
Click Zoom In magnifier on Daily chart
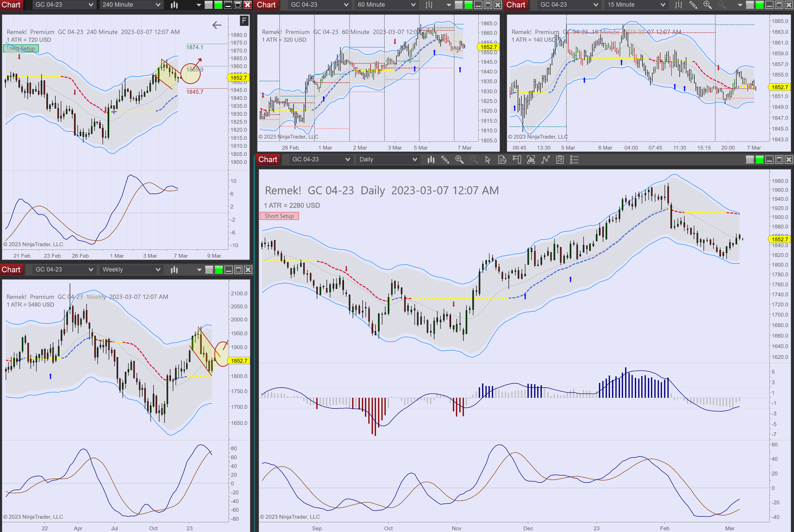[x=459, y=159]
